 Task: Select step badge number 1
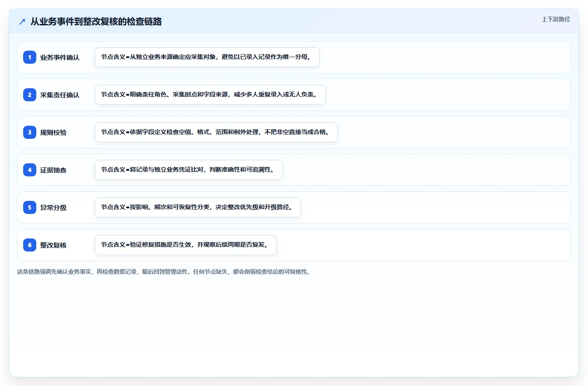pos(30,57)
